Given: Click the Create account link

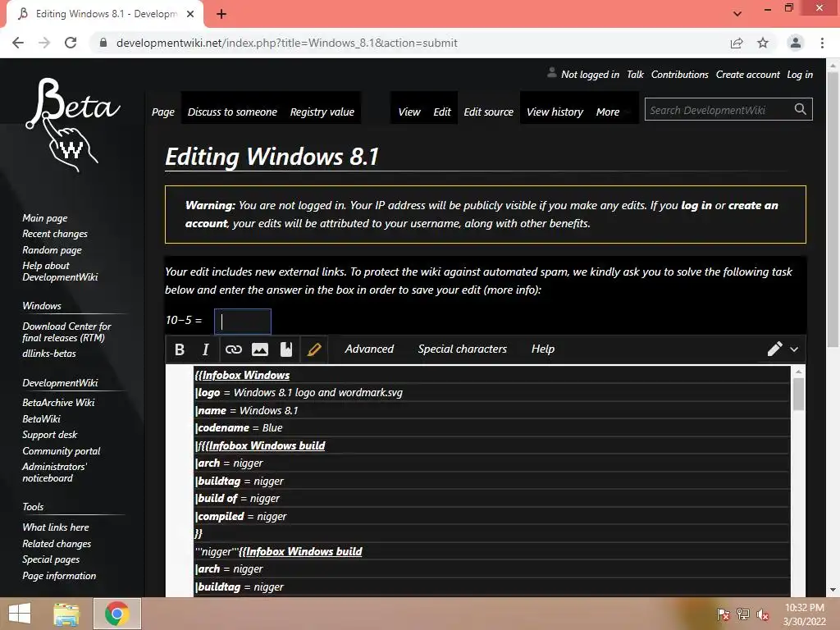Looking at the screenshot, I should coord(748,75).
